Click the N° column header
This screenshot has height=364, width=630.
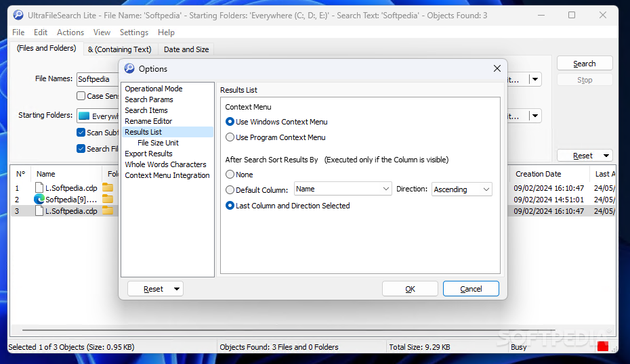21,174
